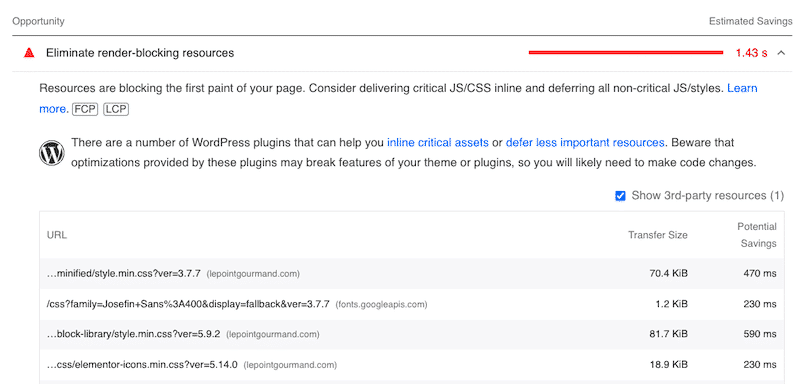This screenshot has width=800, height=384.
Task: Click the fonts.googleapis.com domain label
Action: pos(381,304)
